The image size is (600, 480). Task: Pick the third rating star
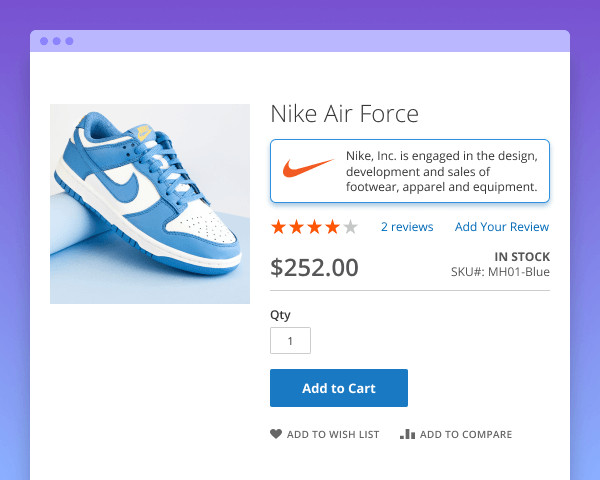[315, 227]
